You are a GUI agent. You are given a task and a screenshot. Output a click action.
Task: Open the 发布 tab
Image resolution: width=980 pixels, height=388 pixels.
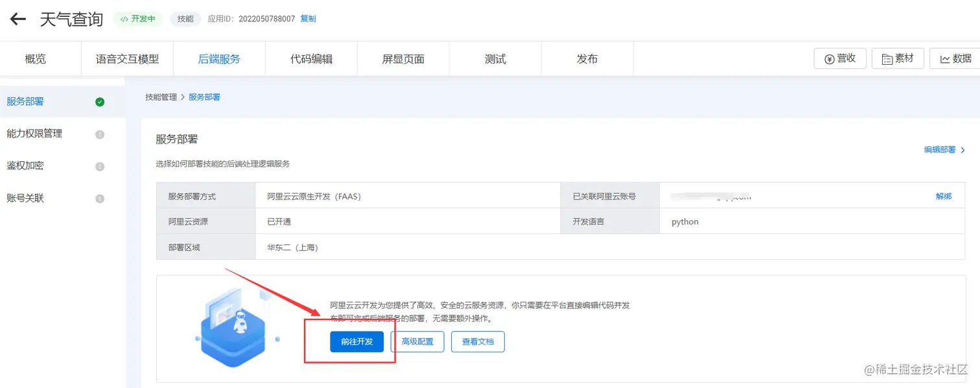click(x=587, y=58)
